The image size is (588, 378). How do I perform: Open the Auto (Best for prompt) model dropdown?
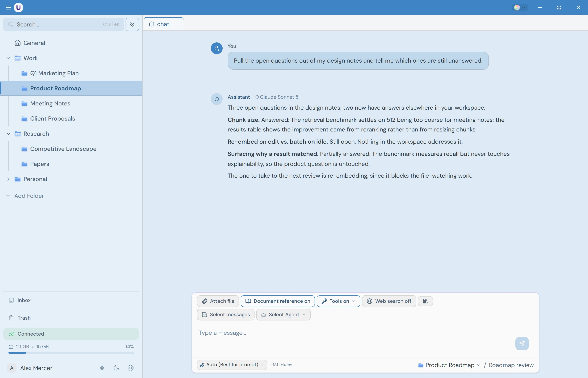coord(232,365)
